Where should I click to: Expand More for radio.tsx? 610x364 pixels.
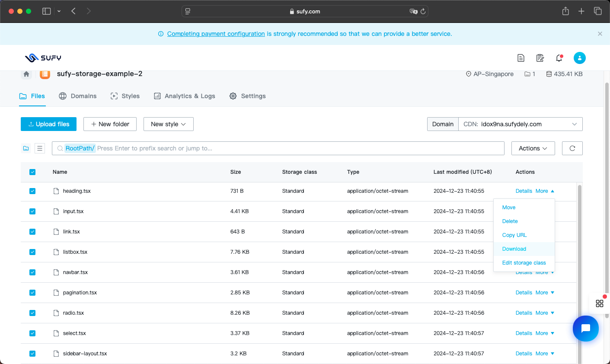545,313
